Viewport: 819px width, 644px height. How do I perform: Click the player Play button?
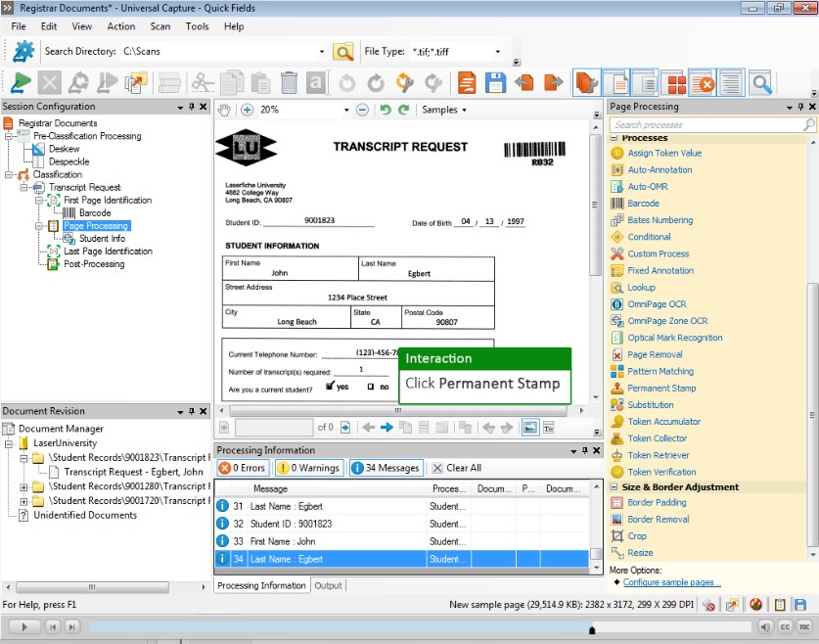24,626
